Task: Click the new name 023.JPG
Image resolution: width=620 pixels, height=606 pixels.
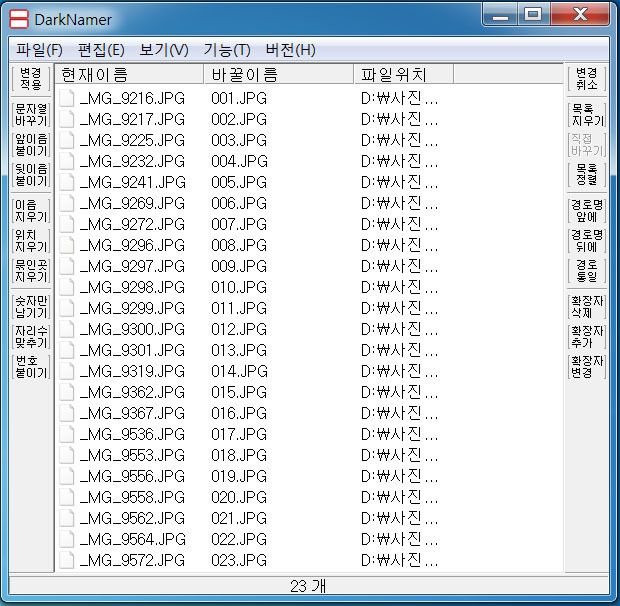Action: point(239,560)
